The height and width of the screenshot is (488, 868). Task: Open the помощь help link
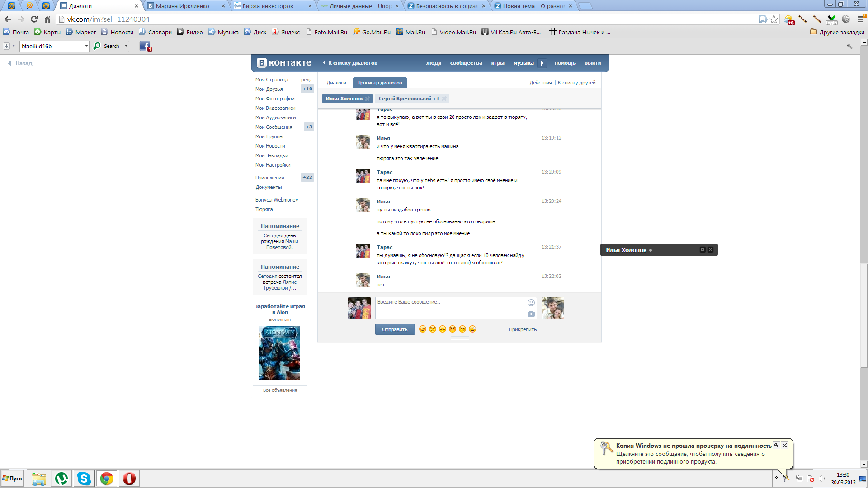(x=565, y=63)
